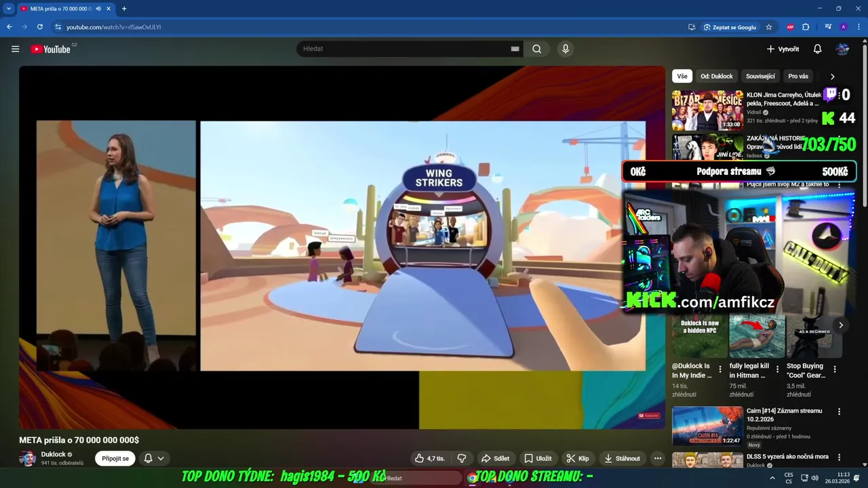868x488 pixels.
Task: Create a clip with 'Klip'
Action: pos(578,458)
